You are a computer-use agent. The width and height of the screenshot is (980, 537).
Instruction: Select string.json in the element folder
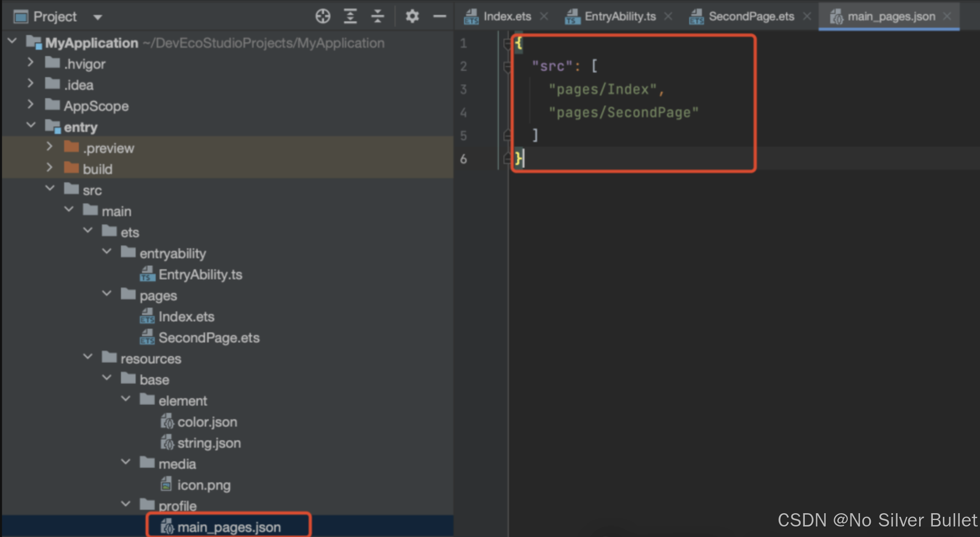click(209, 443)
